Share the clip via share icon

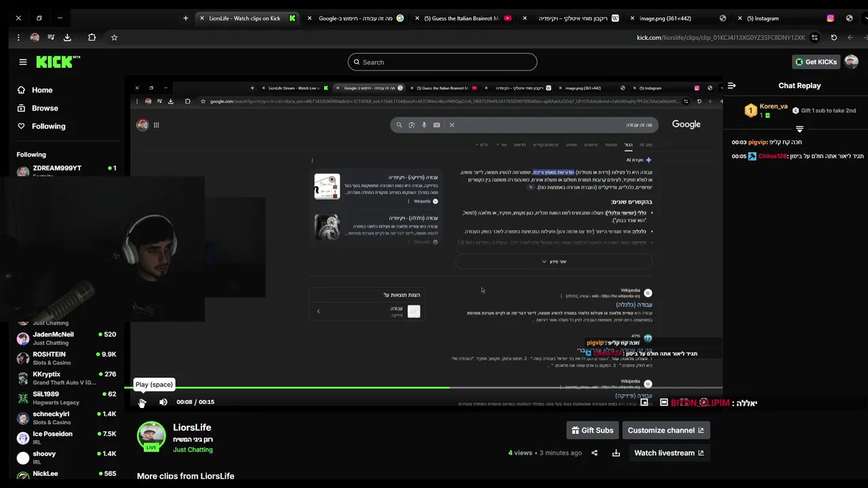click(595, 453)
